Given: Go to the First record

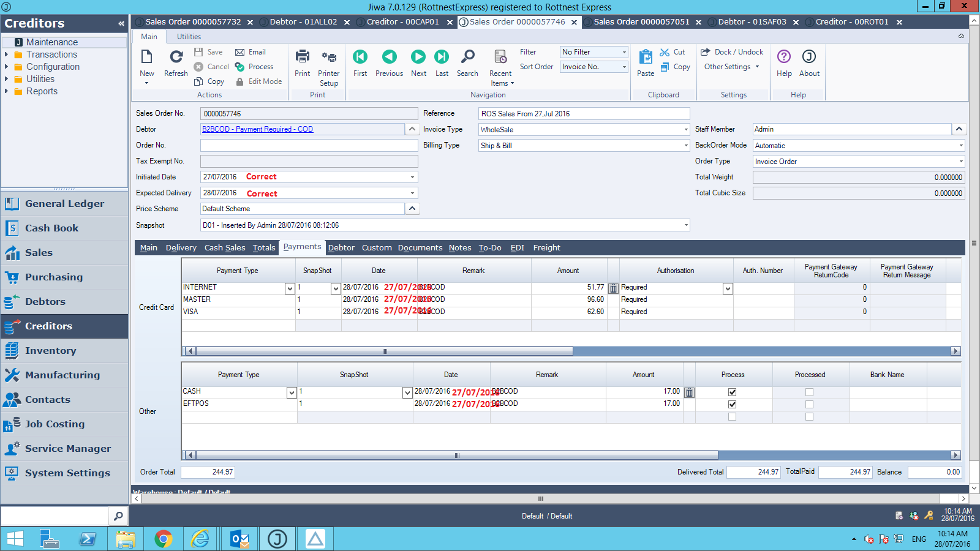Looking at the screenshot, I should 360,58.
